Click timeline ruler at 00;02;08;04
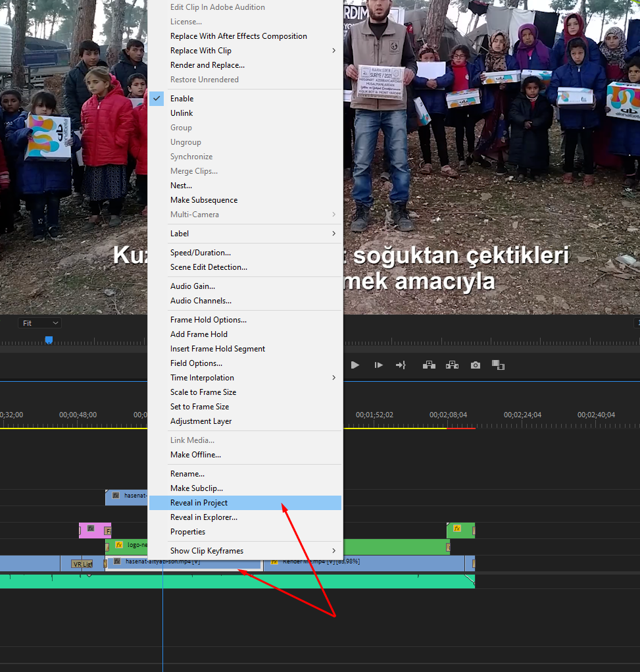The width and height of the screenshot is (640, 672). [x=448, y=415]
